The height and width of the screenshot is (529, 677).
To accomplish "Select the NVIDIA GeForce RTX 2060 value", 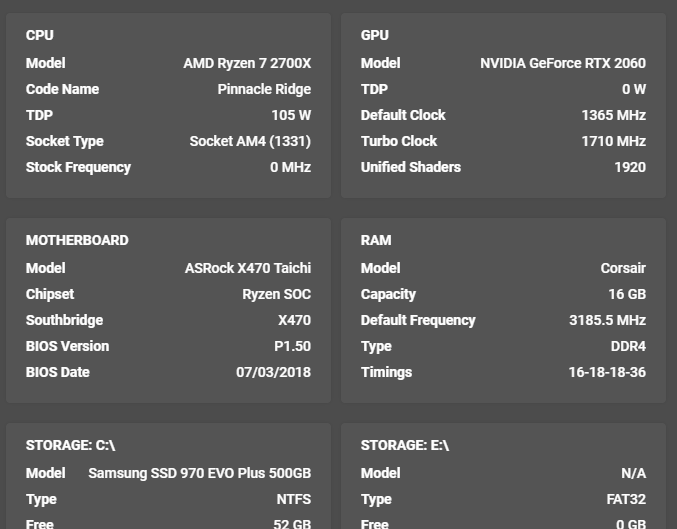I will 563,63.
